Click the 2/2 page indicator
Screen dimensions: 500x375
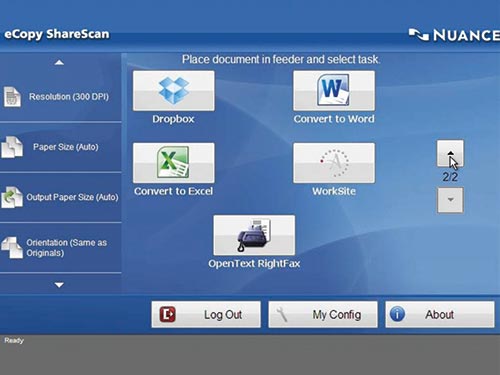coord(450,177)
